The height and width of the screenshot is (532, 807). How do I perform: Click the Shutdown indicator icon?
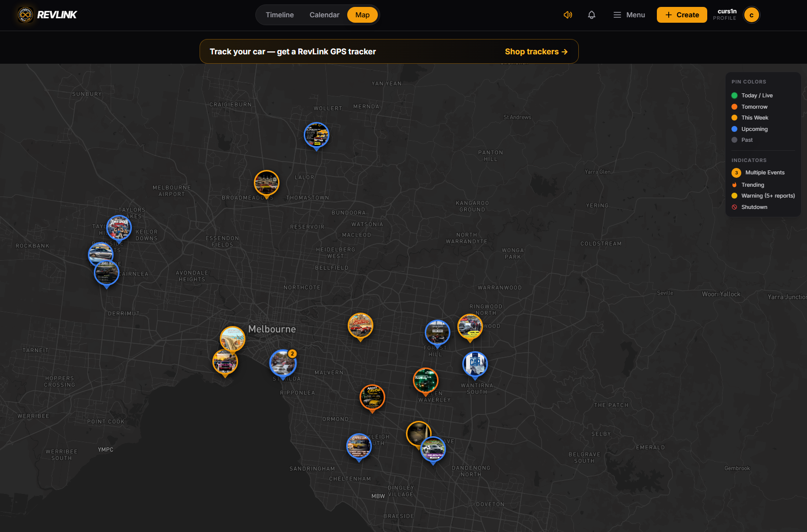pos(734,207)
